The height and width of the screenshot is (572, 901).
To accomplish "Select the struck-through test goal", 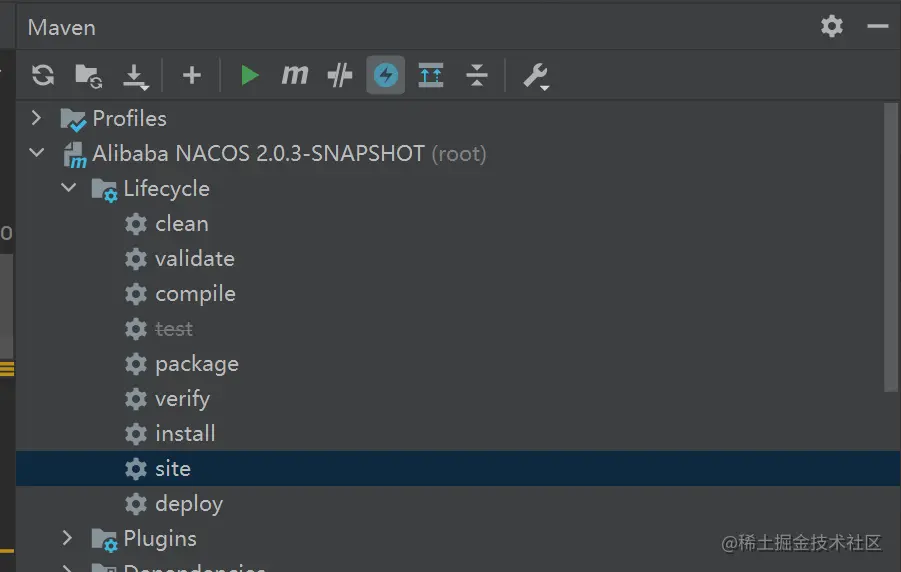I will pos(174,329).
